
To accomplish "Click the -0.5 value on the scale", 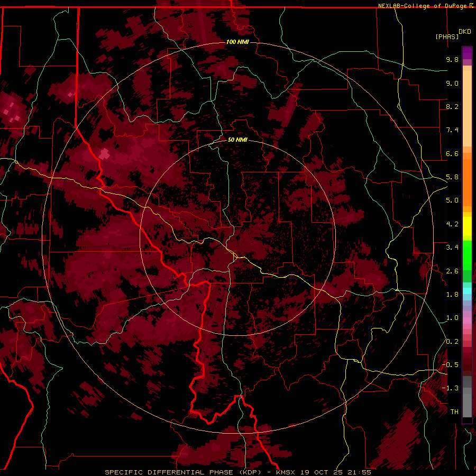I will [450, 365].
